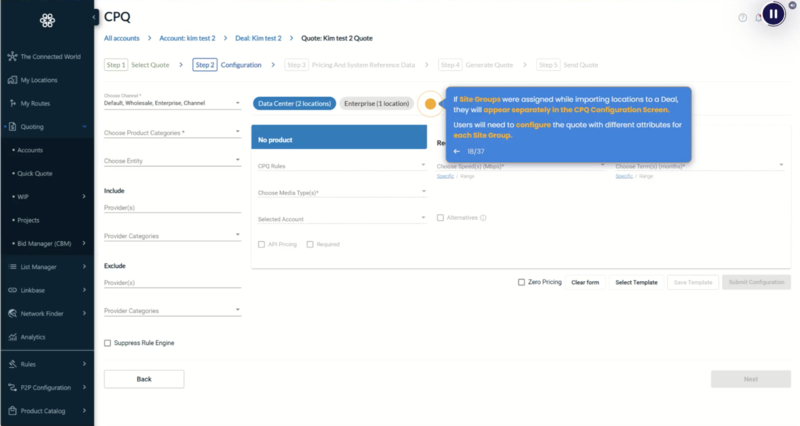Check Suppress Rule Engine
Image resolution: width=800 pixels, height=426 pixels.
tap(107, 343)
